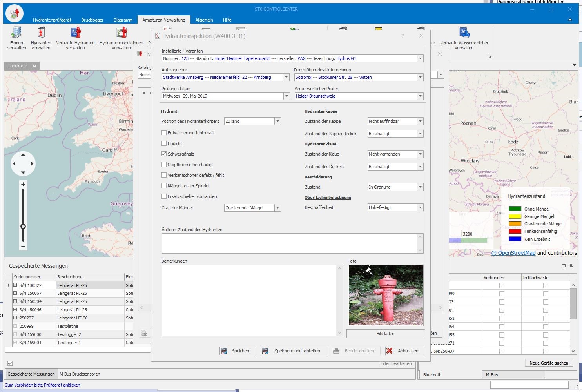Click the Speichern und schließen button
Viewport: 582px width, 392px height.
pyautogui.click(x=294, y=351)
